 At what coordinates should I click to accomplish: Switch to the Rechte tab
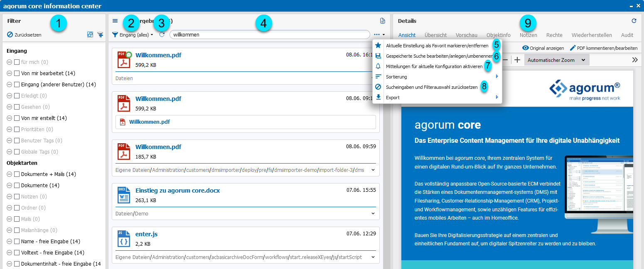click(554, 35)
